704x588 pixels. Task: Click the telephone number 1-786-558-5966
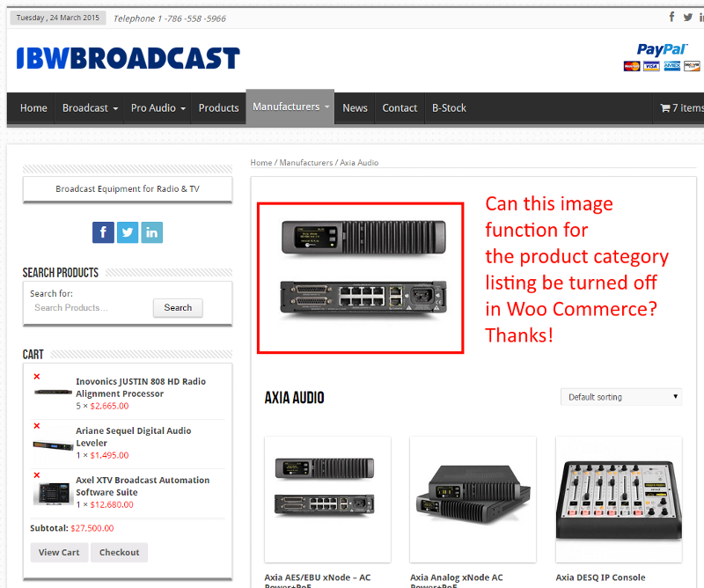192,18
